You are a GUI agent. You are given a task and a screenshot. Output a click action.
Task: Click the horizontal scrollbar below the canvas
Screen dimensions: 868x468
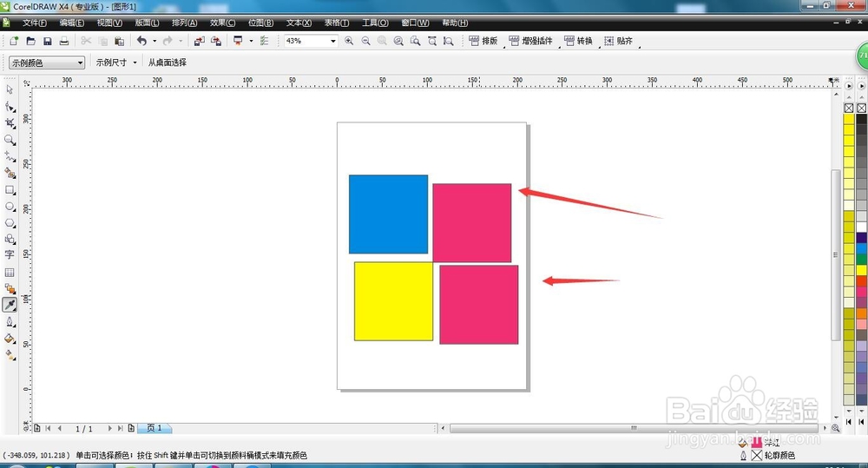pos(634,428)
